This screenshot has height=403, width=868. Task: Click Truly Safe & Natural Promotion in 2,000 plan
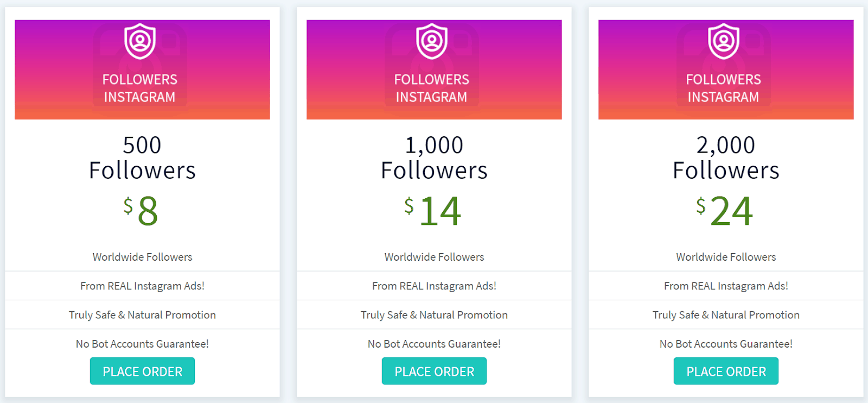(726, 315)
